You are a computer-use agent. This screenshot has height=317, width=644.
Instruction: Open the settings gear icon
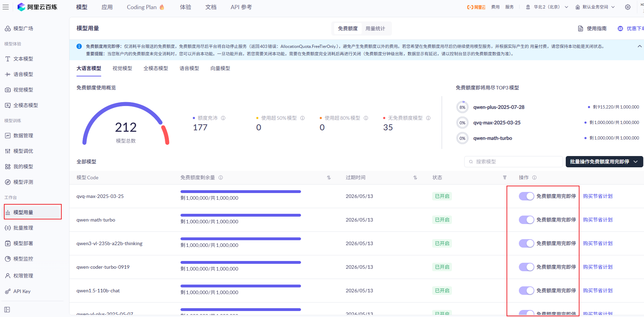[x=628, y=7]
